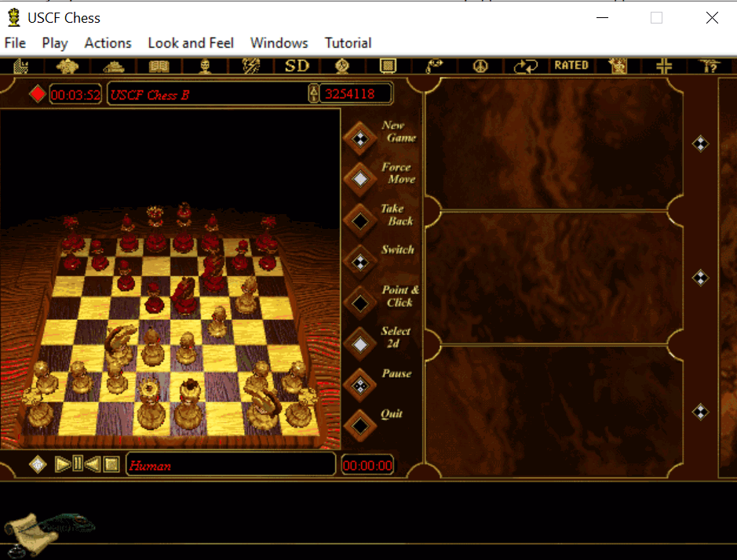
Task: Click the diamond marker beside the top right panel
Action: tap(700, 144)
